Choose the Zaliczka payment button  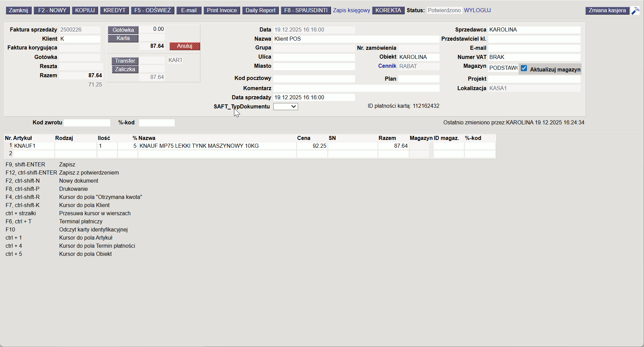point(125,69)
